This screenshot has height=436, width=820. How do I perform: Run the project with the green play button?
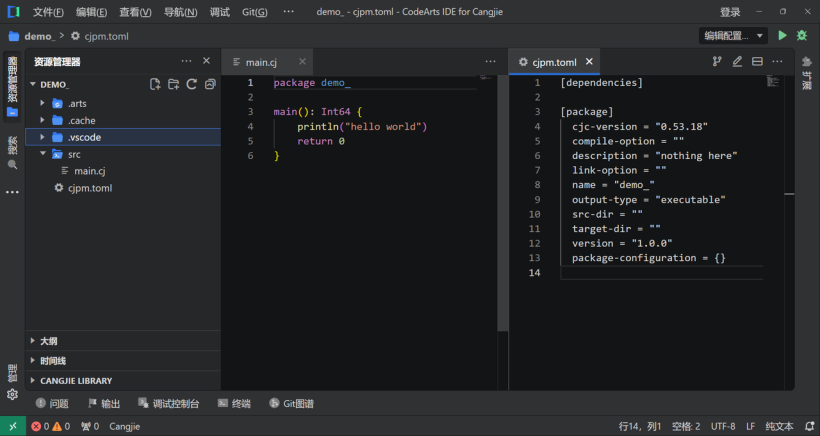pyautogui.click(x=782, y=36)
